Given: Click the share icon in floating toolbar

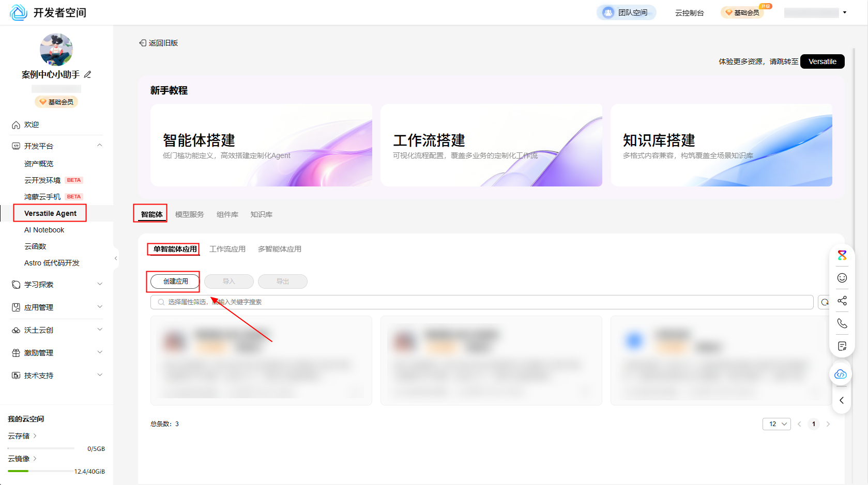Looking at the screenshot, I should coord(842,301).
